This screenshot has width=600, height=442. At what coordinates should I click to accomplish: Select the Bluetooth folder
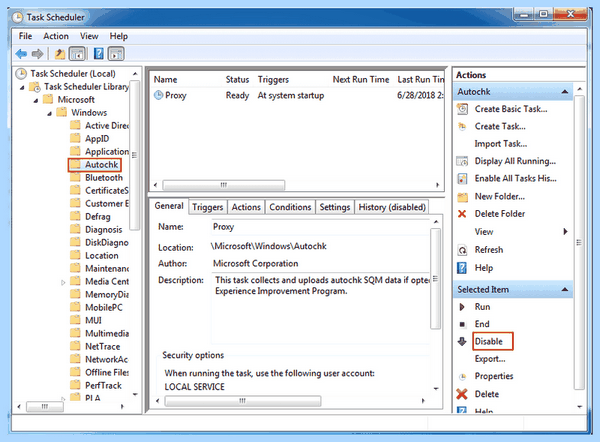coord(104,178)
